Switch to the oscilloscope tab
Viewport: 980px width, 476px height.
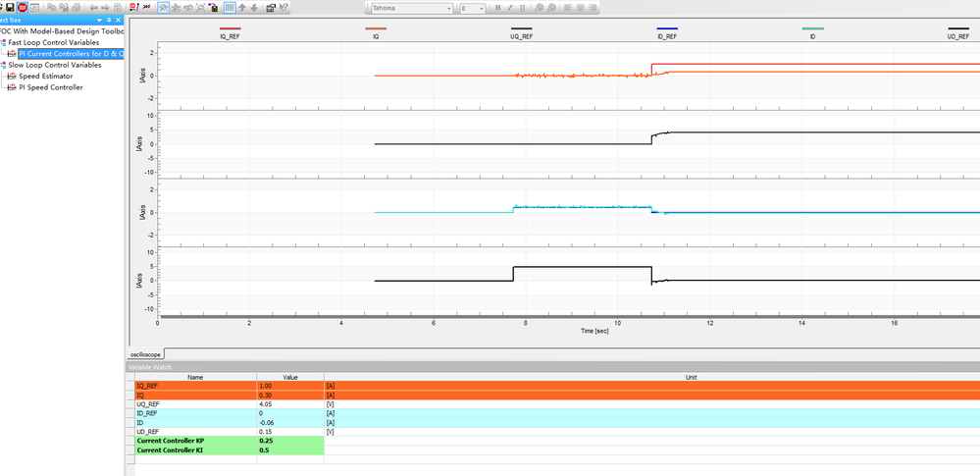click(145, 354)
